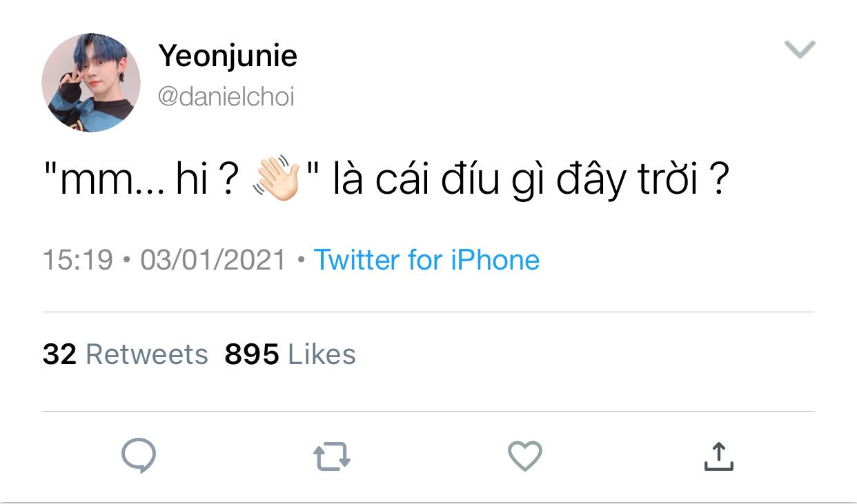This screenshot has width=857, height=504.
Task: Like the tweet with the heart icon
Action: (x=525, y=456)
